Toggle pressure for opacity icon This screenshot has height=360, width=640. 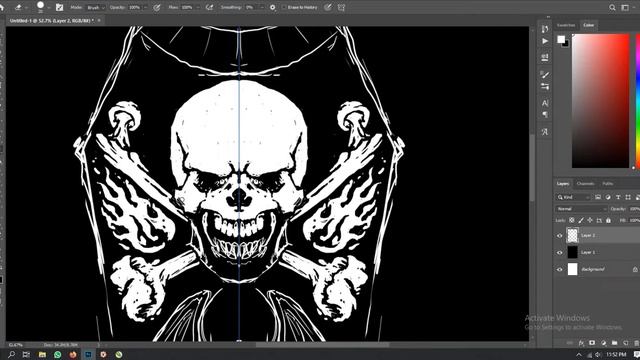[x=157, y=8]
